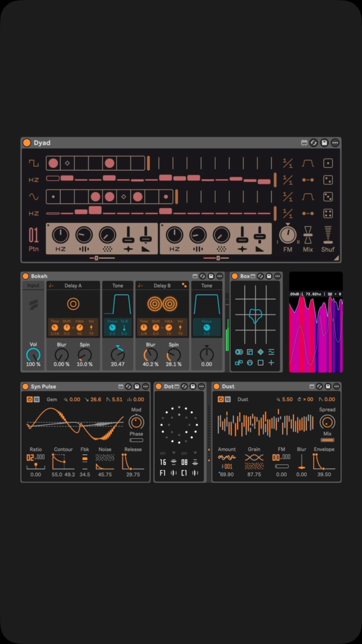Screen dimensions: 362x644
Task: Click the first HZ knob in Dyad
Action: (60, 235)
